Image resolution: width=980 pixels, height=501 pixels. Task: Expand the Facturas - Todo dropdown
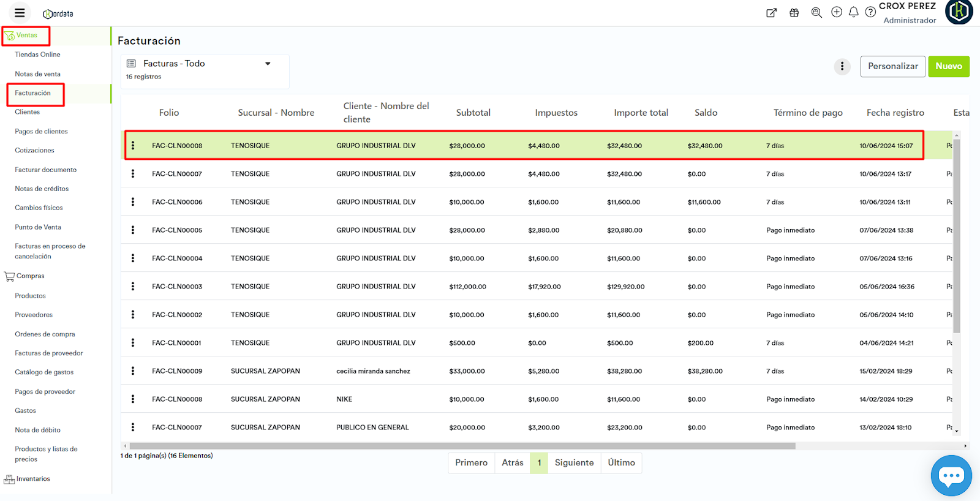268,64
